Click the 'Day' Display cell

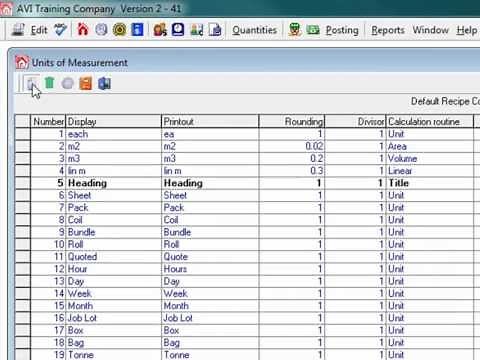tap(114, 281)
